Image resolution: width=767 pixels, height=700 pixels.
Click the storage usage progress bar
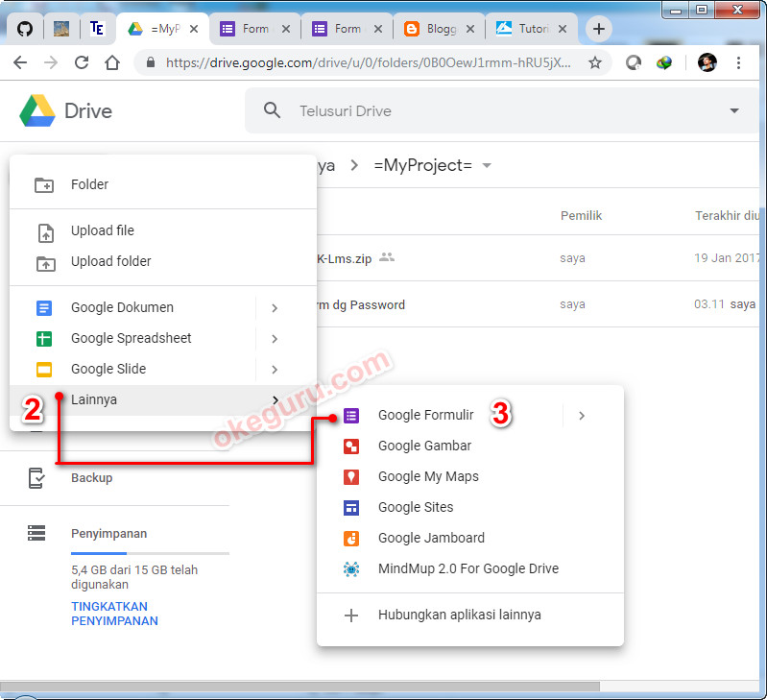click(x=150, y=553)
